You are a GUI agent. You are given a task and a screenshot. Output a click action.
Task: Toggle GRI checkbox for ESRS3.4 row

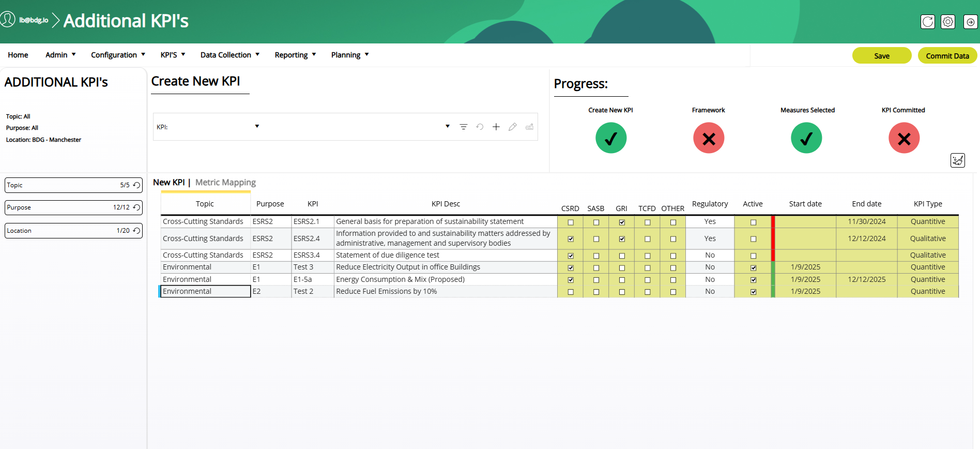coord(622,256)
